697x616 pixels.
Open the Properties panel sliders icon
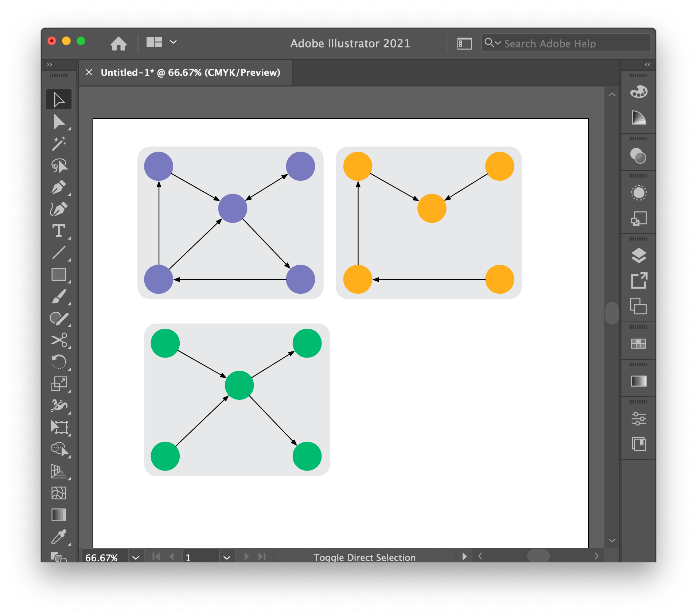pos(639,418)
